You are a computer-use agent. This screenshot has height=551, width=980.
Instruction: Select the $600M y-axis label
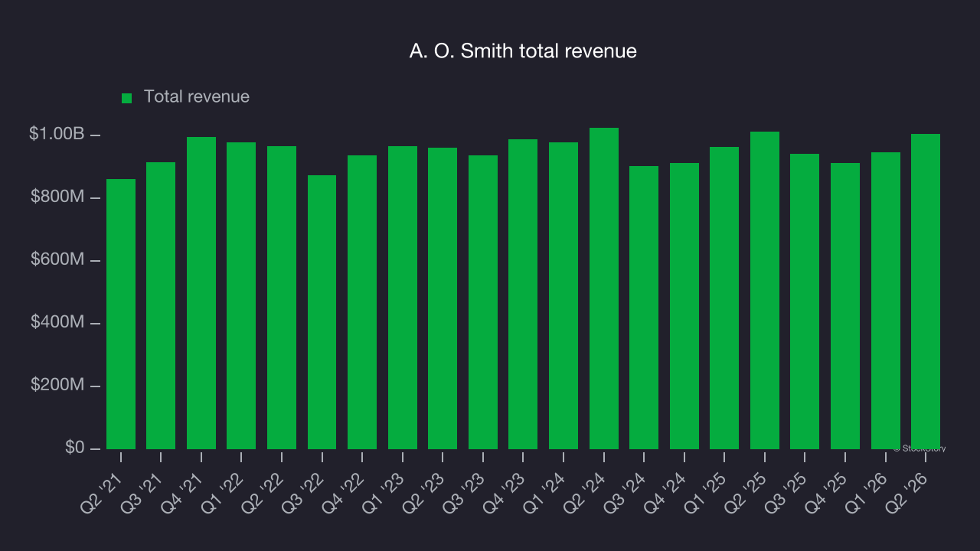pyautogui.click(x=57, y=260)
